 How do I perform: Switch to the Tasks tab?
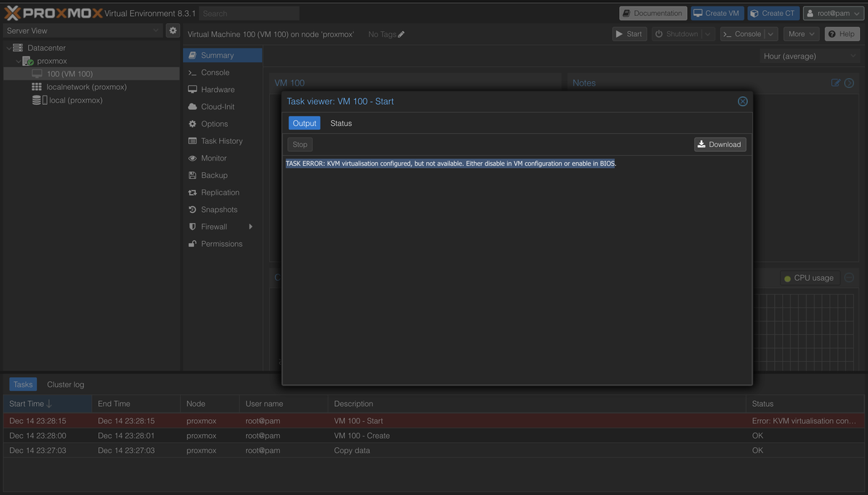click(23, 384)
